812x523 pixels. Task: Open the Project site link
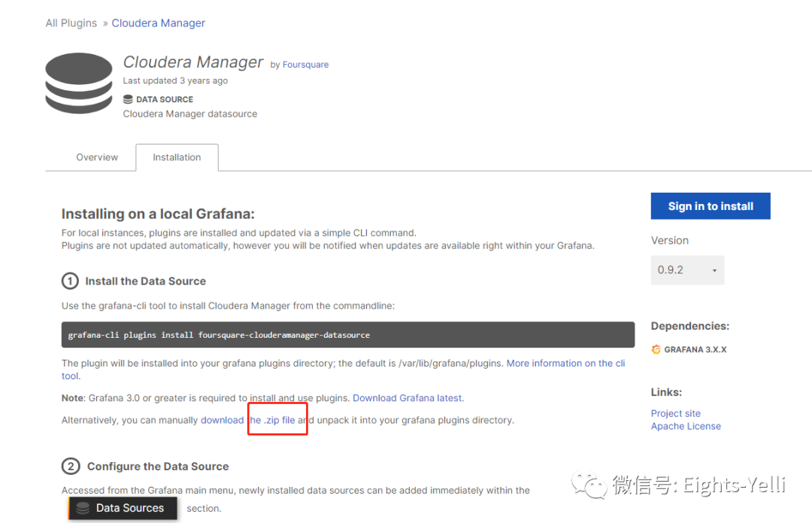676,414
